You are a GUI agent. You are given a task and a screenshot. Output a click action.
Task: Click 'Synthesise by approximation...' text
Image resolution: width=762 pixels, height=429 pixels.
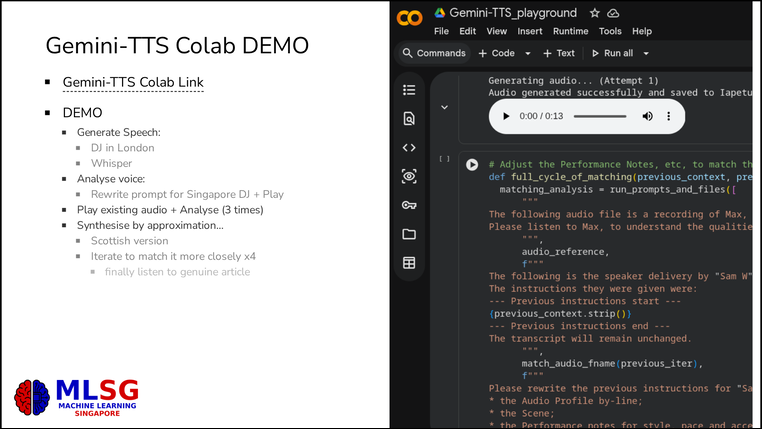pyautogui.click(x=150, y=225)
